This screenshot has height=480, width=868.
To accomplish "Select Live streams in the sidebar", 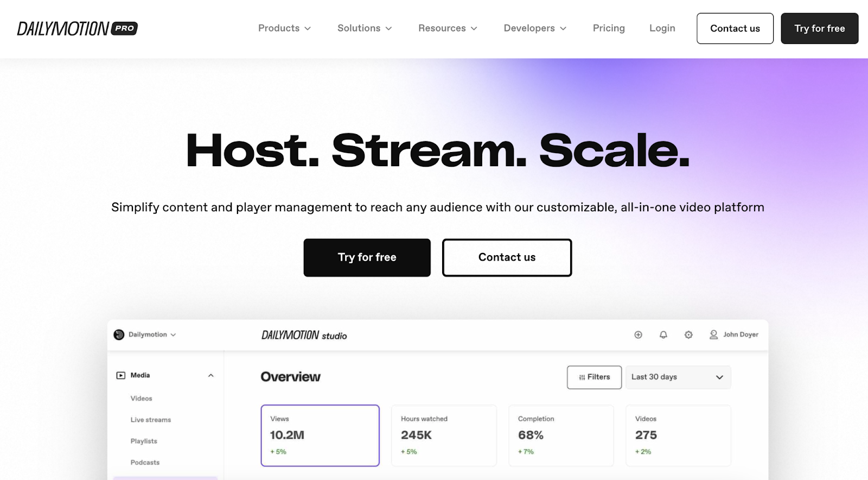I will click(151, 420).
